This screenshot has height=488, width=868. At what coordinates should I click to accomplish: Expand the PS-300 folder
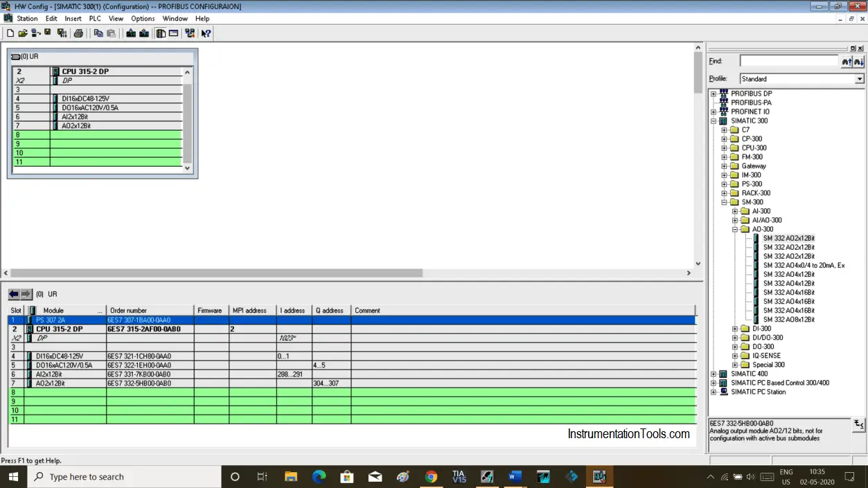725,184
